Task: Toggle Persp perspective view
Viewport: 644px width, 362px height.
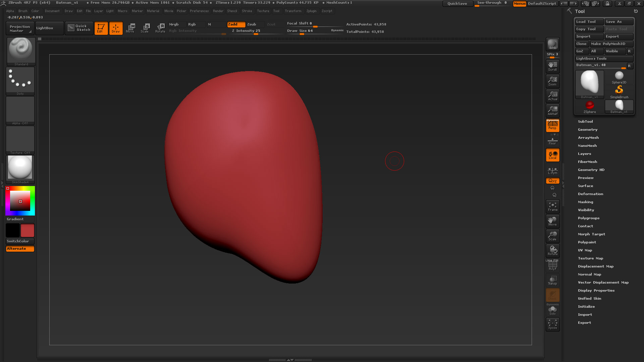Action: click(x=552, y=125)
